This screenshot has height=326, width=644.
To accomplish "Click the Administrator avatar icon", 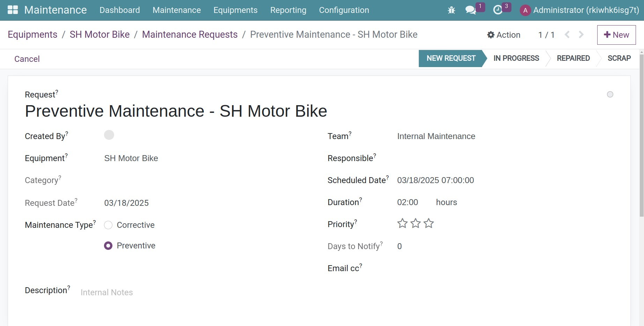I will (x=525, y=10).
